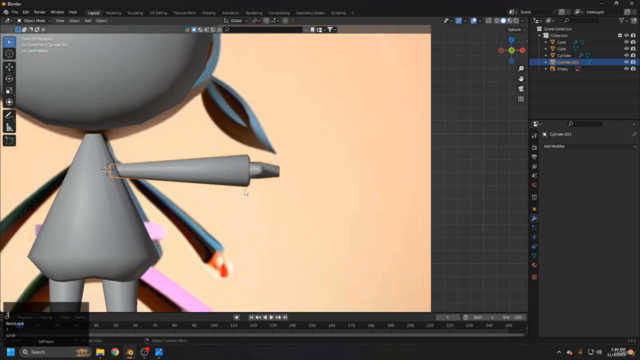The height and width of the screenshot is (360, 640).
Task: Open the outliner filter dropdown
Action: point(623,21)
